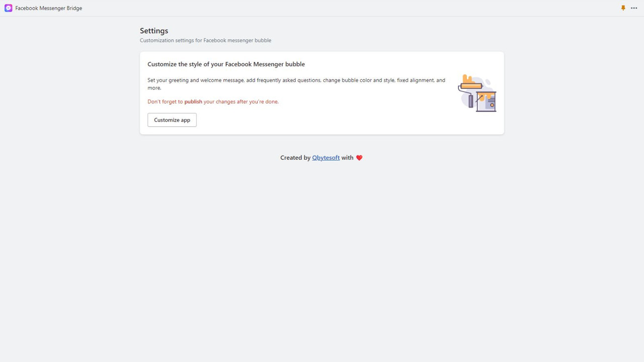Click the Facebook Messenger Bridge app icon

(8, 8)
